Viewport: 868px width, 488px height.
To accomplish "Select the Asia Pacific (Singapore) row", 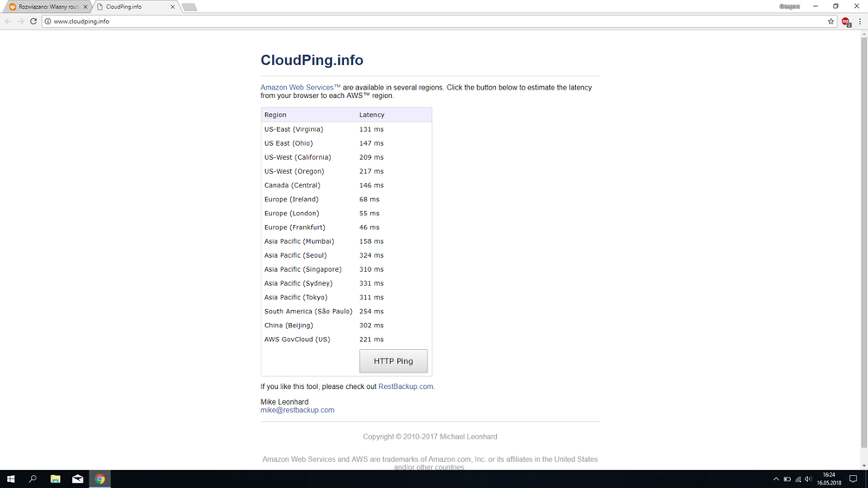I will tap(347, 269).
